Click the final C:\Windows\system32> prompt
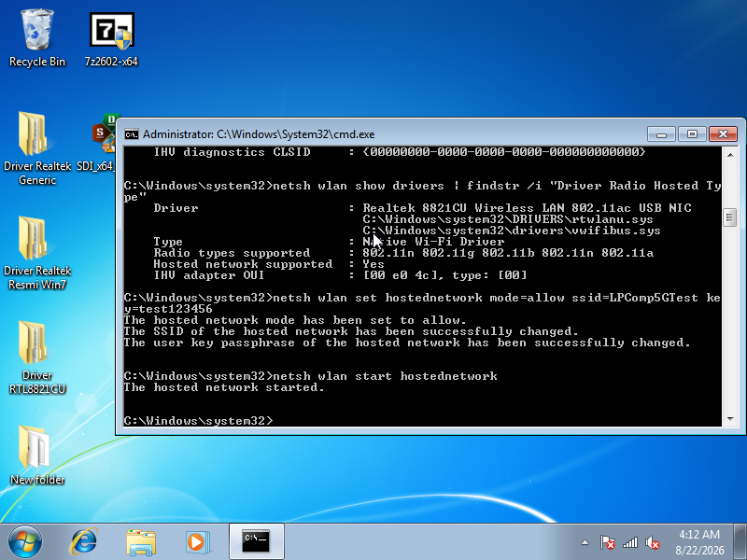 click(198, 421)
